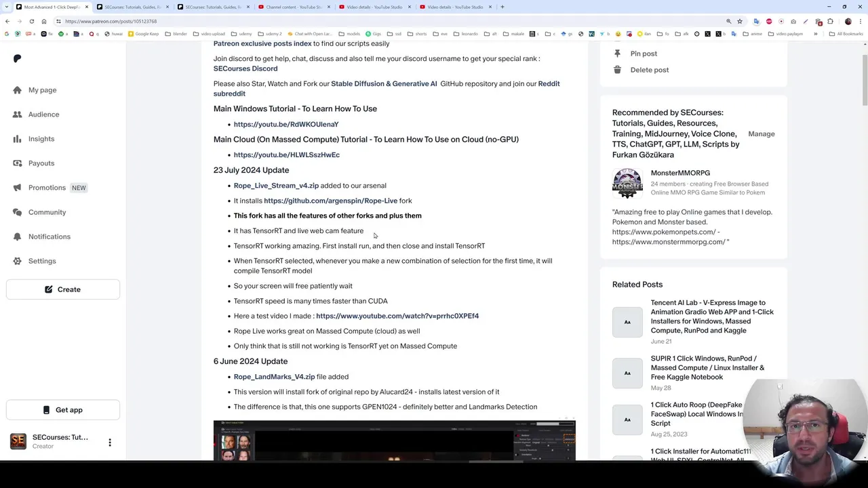Open the Extensions puzzle icon

click(830, 21)
